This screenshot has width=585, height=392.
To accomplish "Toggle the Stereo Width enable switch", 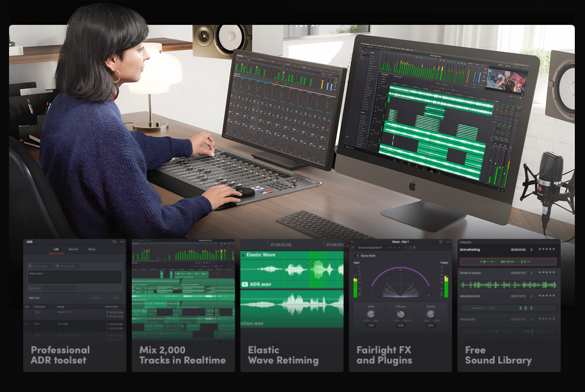I will point(356,256).
